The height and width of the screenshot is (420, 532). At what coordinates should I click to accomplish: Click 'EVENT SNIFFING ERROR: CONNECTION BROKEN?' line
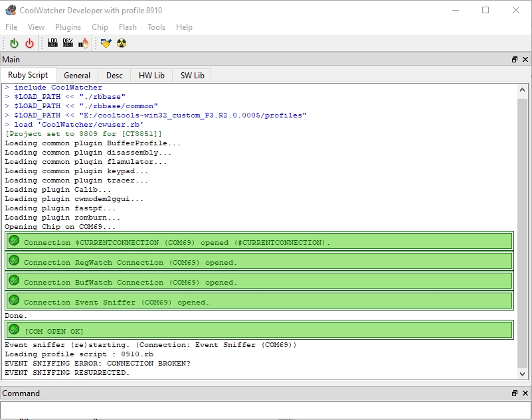(x=98, y=364)
